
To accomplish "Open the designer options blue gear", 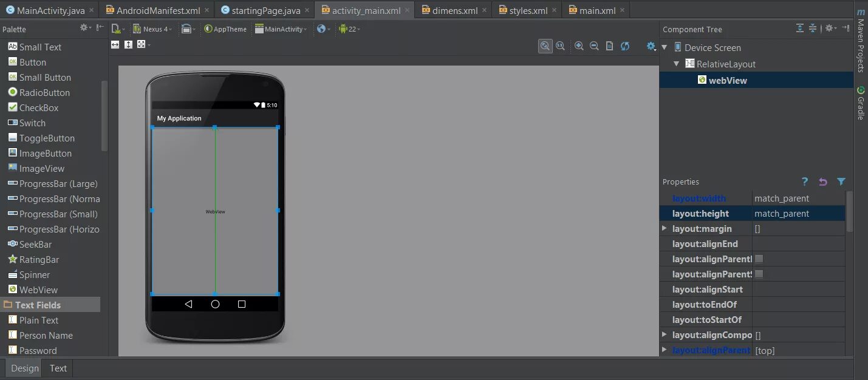I will tap(652, 46).
